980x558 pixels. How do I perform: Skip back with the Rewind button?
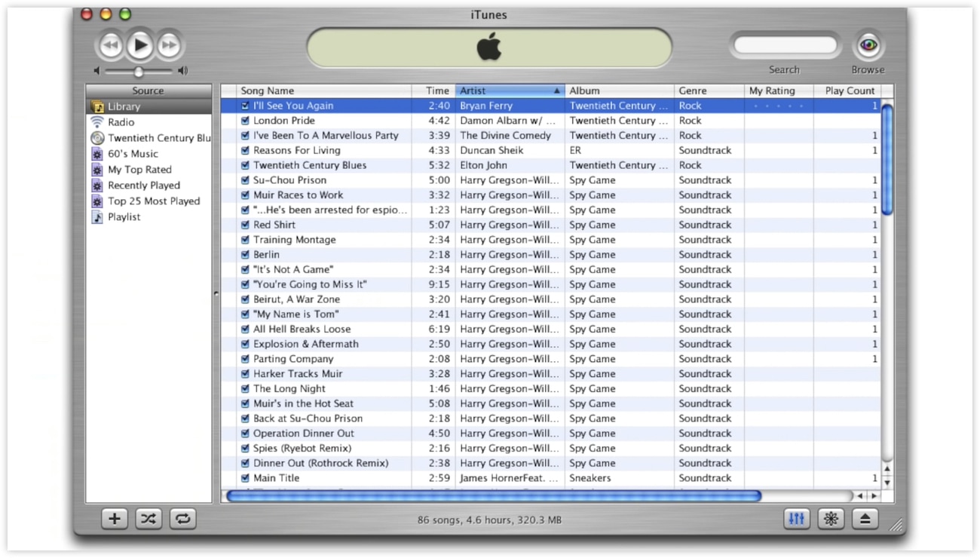tap(111, 46)
